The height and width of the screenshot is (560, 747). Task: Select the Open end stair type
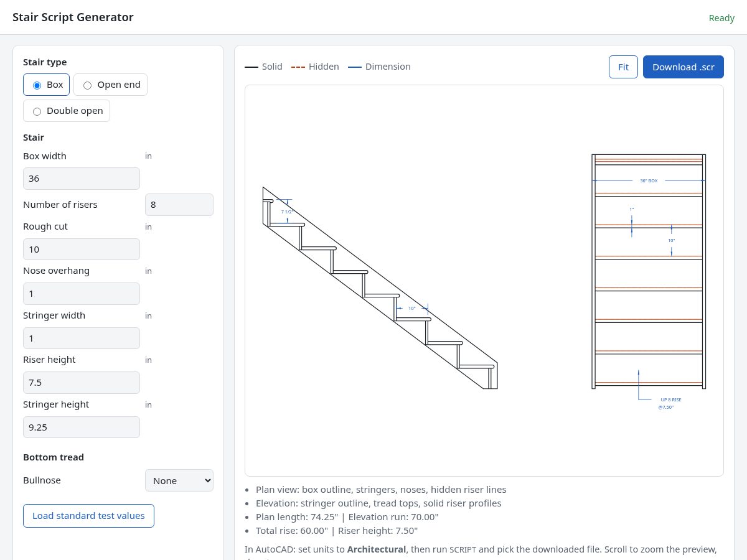coord(110,85)
